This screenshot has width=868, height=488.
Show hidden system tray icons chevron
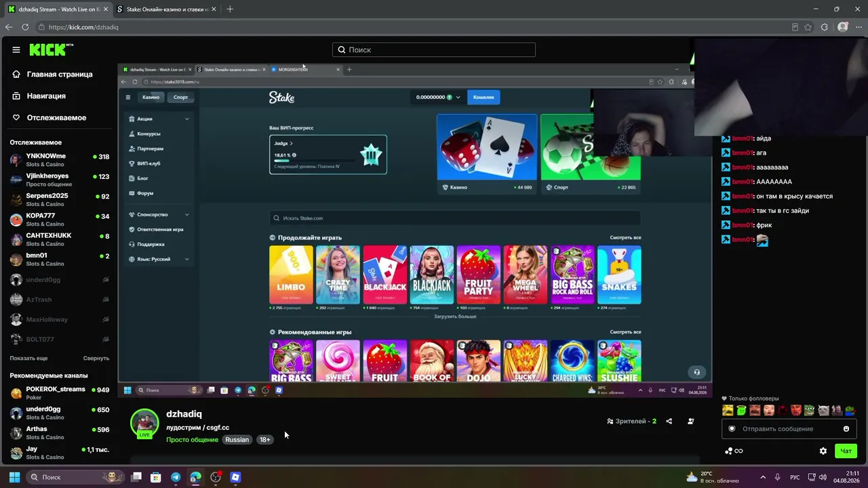763,477
